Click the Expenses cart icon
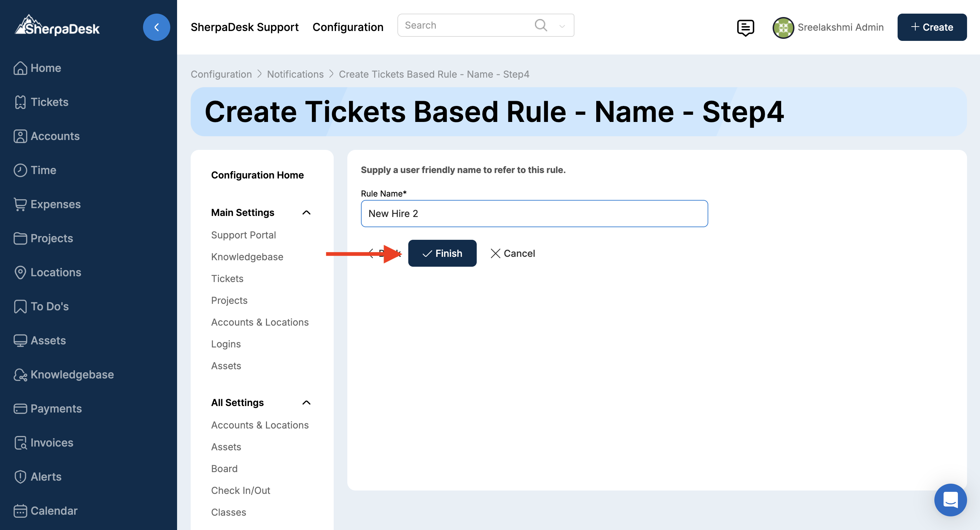 click(20, 204)
